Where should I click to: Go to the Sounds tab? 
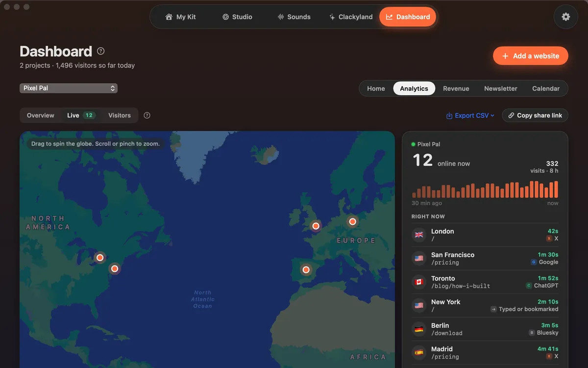click(x=294, y=17)
